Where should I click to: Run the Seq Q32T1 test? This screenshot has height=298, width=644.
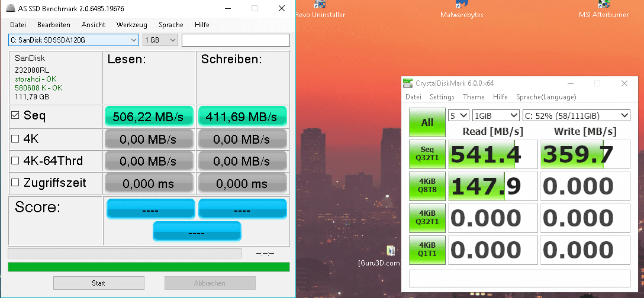tap(427, 154)
